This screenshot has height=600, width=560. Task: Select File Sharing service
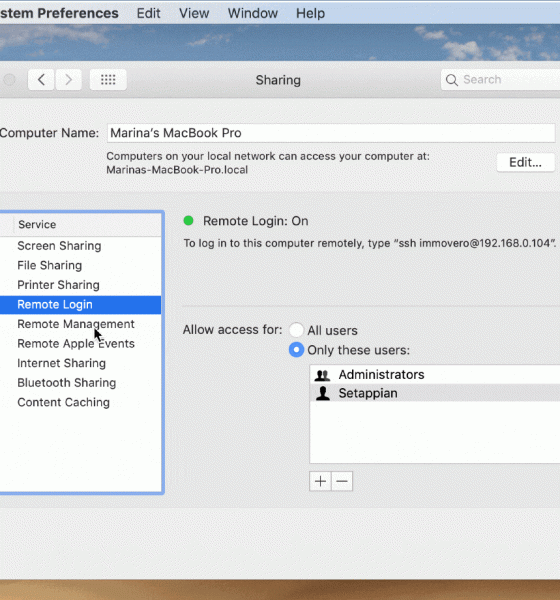click(80, 265)
